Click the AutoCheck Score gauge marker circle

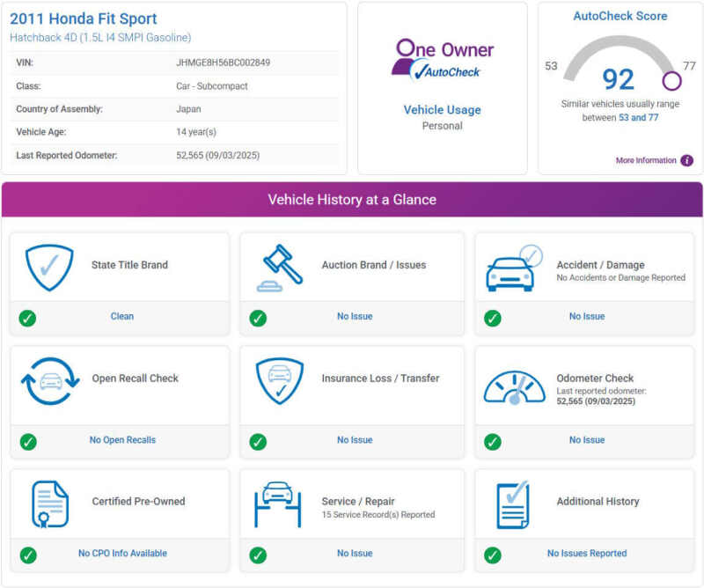click(671, 81)
